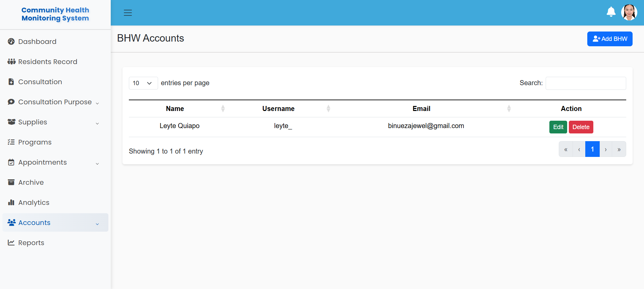Open the notifications bell
Image resolution: width=644 pixels, height=289 pixels.
point(611,12)
